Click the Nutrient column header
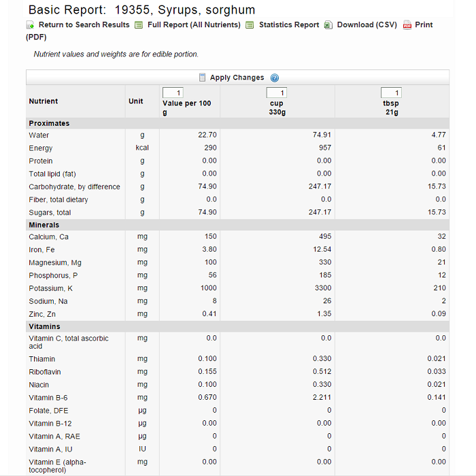This screenshot has width=476, height=476. (44, 101)
